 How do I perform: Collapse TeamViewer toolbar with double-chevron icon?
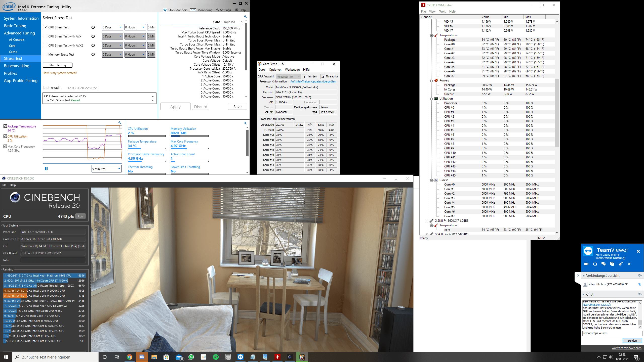629,264
